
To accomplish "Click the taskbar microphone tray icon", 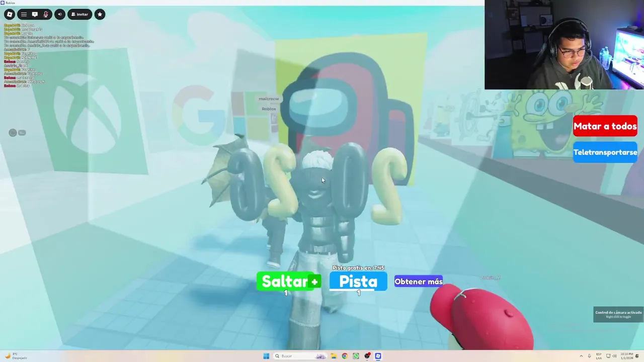I will 590,356.
